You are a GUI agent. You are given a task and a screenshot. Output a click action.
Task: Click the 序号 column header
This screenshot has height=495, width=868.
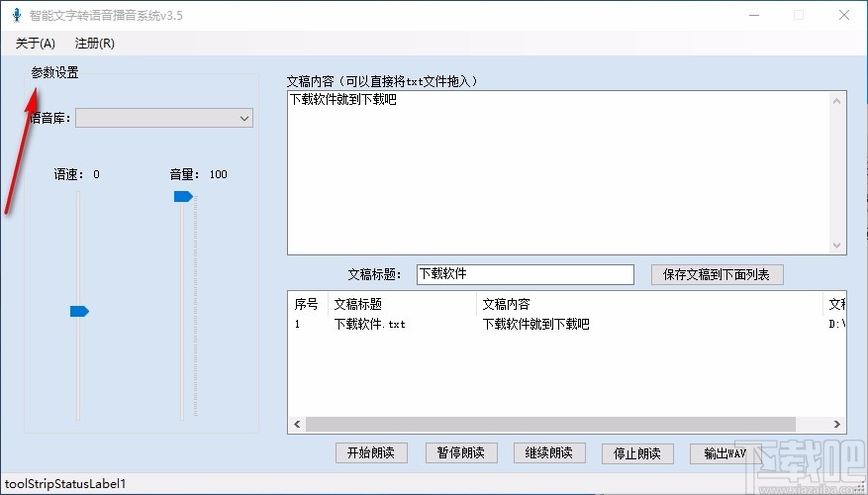tap(308, 304)
